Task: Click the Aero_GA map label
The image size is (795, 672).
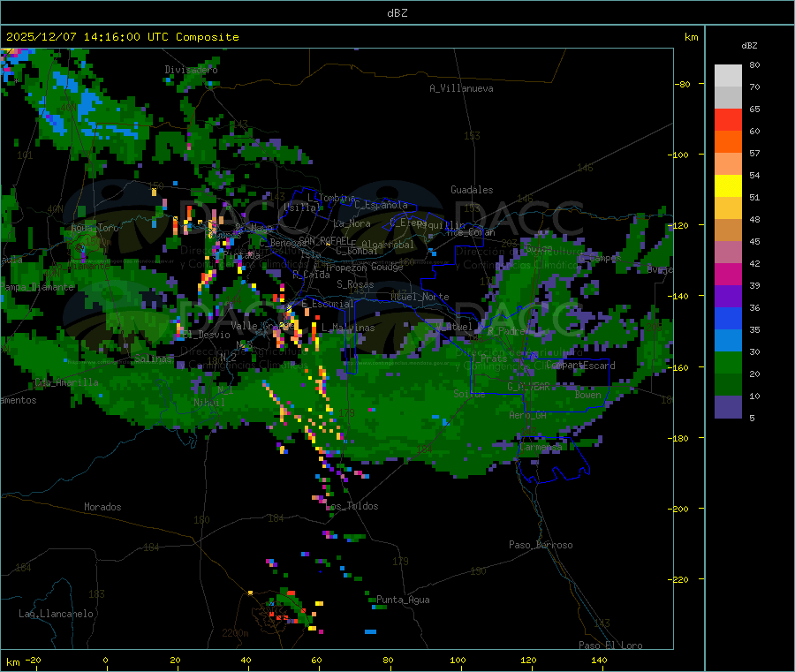Action: (527, 415)
